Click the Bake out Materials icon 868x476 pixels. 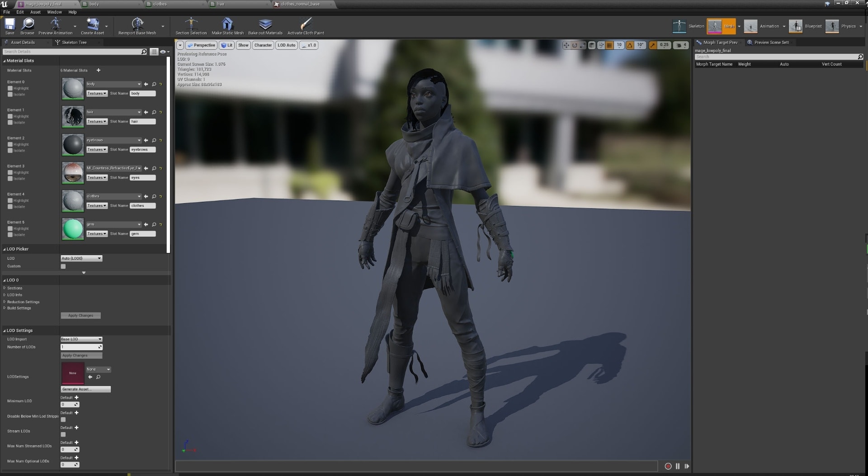tap(265, 24)
